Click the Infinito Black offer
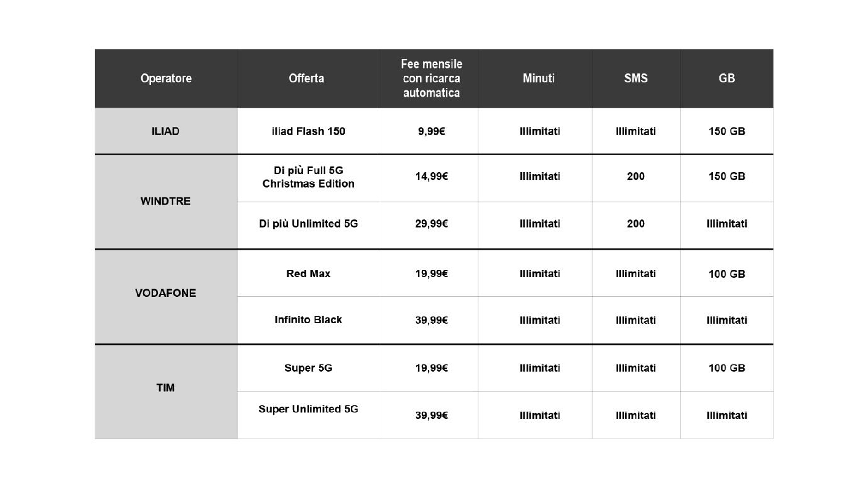868x488 pixels. pos(308,320)
